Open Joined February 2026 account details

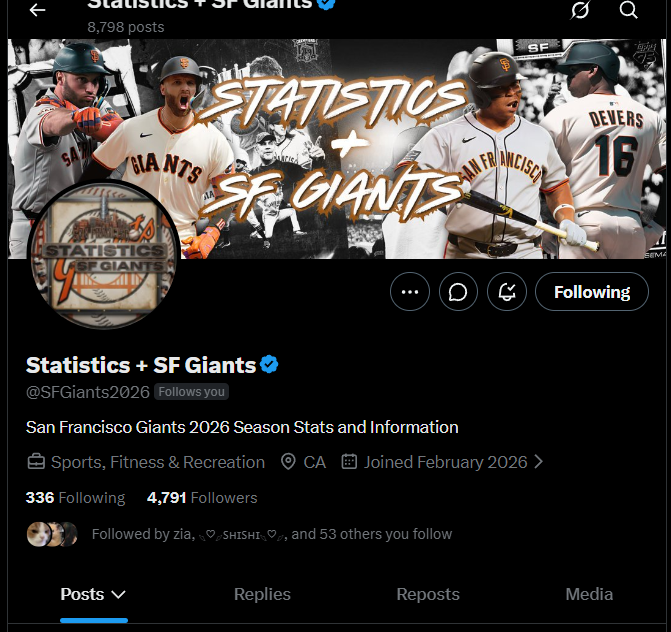pos(445,462)
